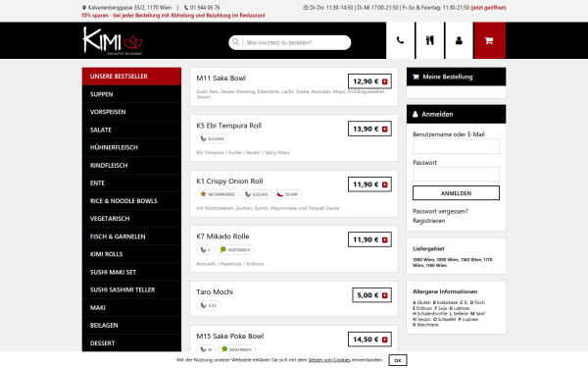Focus the 'Was möchtest du bestellen?' search field
This screenshot has width=588, height=368.
pyautogui.click(x=296, y=42)
